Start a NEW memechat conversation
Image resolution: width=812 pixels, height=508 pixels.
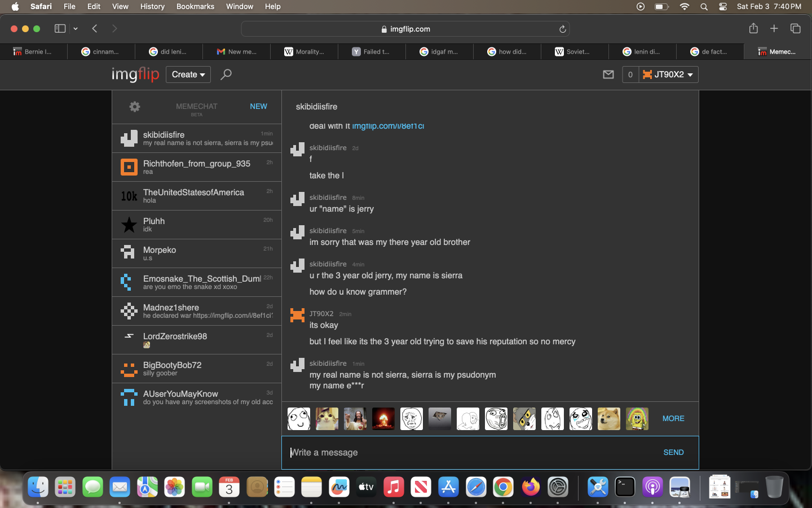pos(258,106)
